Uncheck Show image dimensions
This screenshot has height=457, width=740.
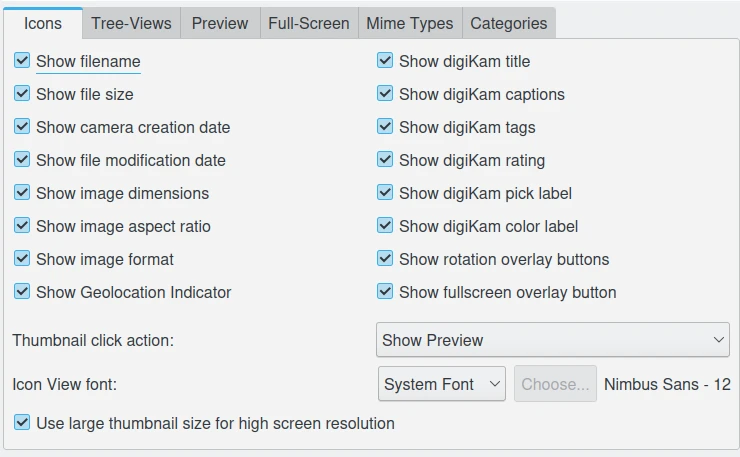tap(22, 194)
